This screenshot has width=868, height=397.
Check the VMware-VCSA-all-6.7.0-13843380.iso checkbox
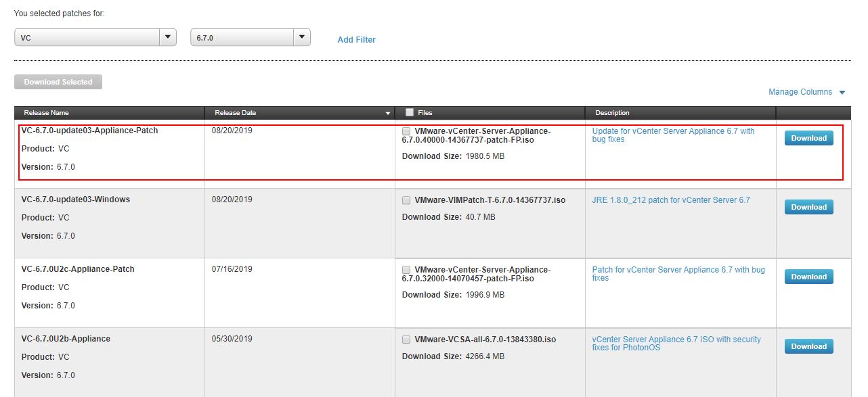tap(406, 340)
